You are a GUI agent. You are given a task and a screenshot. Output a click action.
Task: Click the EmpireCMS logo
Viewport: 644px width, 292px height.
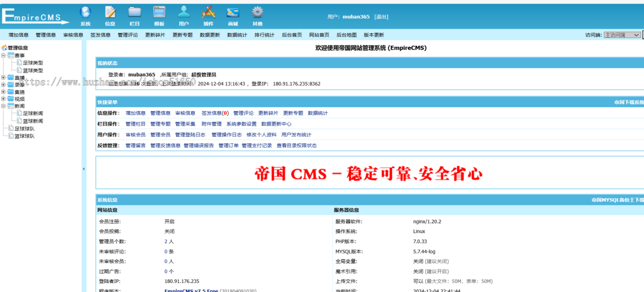(35, 17)
